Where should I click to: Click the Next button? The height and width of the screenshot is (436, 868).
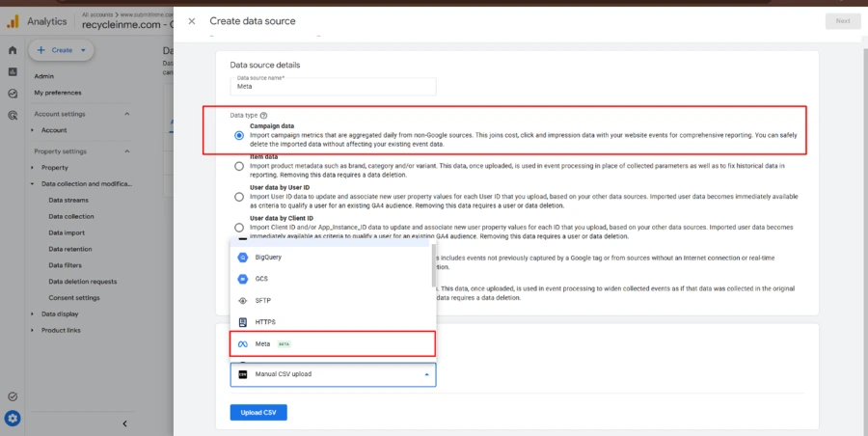pos(843,21)
